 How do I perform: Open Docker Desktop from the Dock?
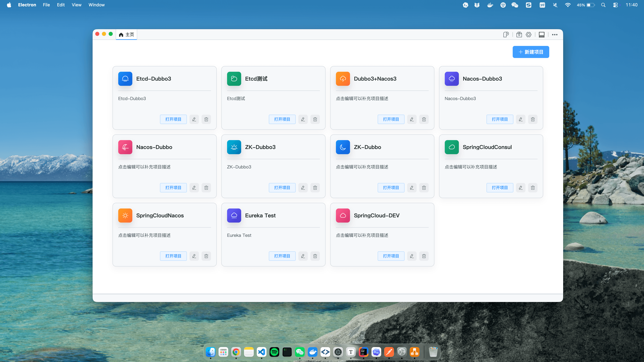click(312, 352)
